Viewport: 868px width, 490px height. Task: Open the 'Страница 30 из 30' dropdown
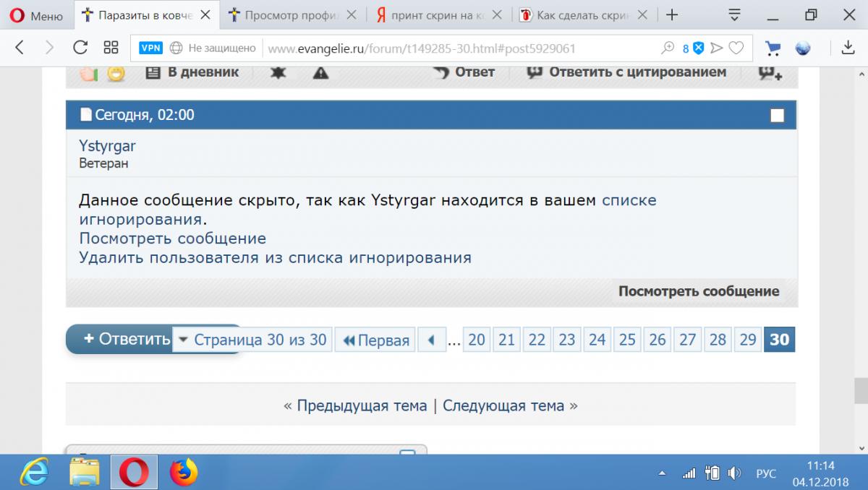tap(252, 340)
